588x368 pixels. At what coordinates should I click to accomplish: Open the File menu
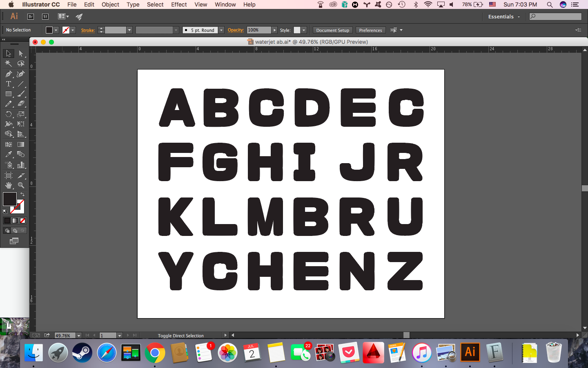point(72,4)
